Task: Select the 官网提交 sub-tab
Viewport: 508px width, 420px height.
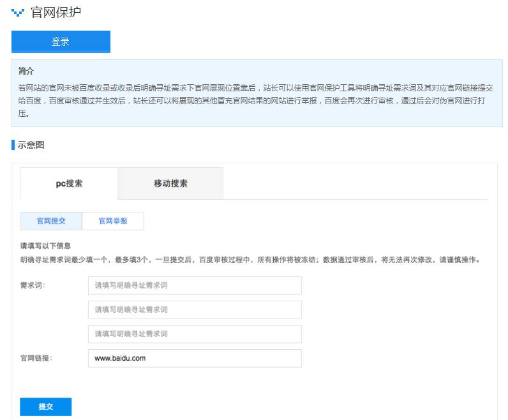Action: pos(51,221)
